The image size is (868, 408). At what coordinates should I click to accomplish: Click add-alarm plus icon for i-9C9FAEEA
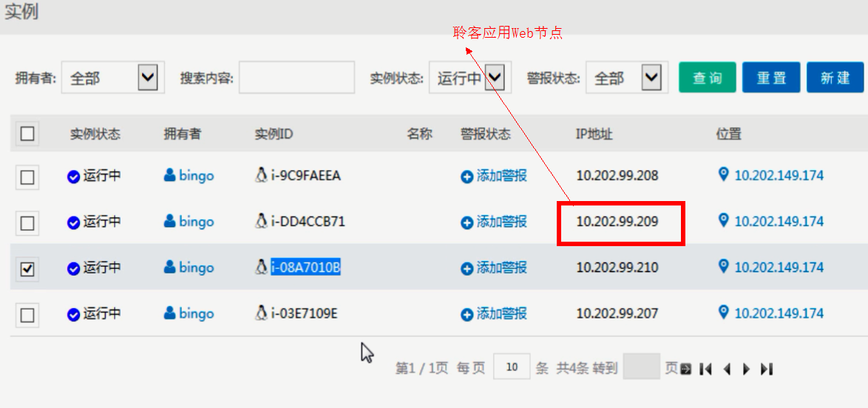tap(467, 177)
